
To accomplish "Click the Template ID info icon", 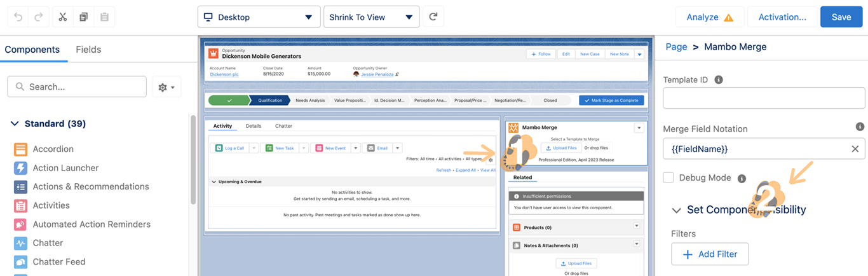I will (x=719, y=80).
